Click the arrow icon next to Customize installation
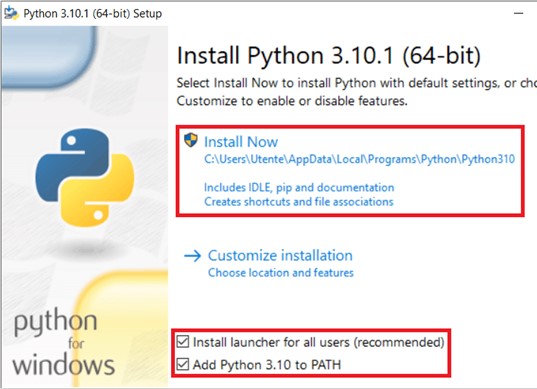This screenshot has height=389, width=537. click(192, 256)
